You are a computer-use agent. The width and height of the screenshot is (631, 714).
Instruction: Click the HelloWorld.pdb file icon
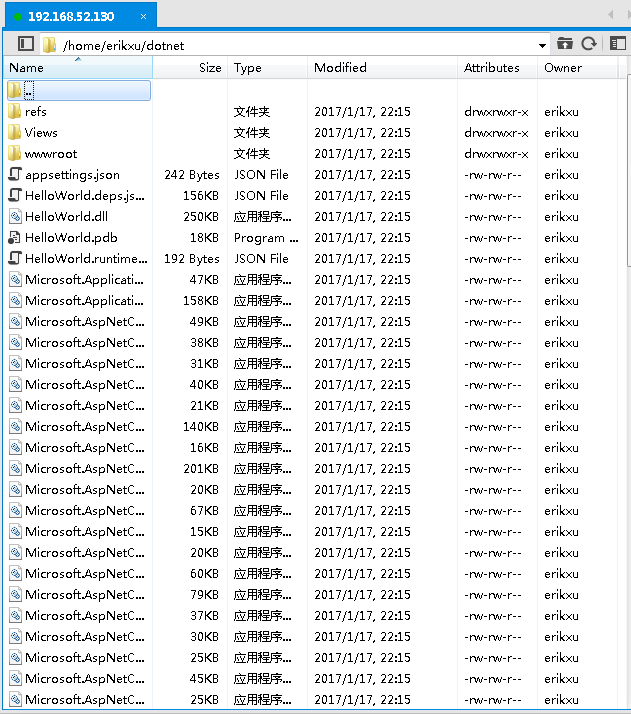[15, 238]
